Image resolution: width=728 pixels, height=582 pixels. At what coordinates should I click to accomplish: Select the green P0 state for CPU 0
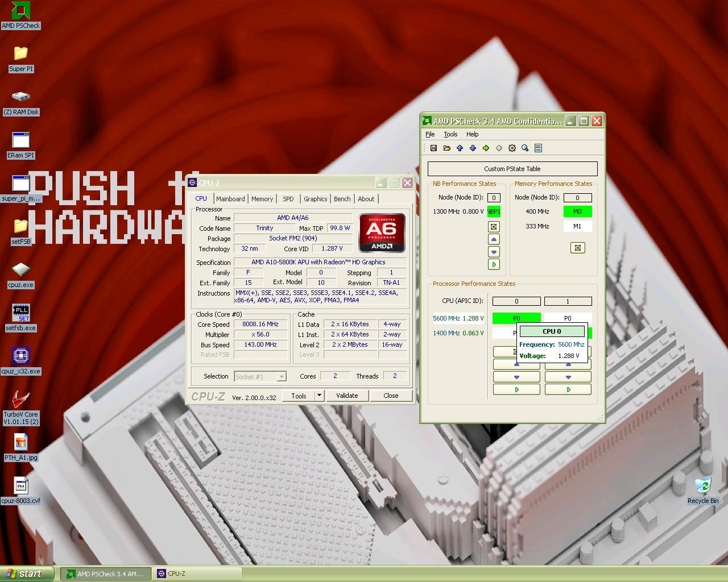(516, 318)
